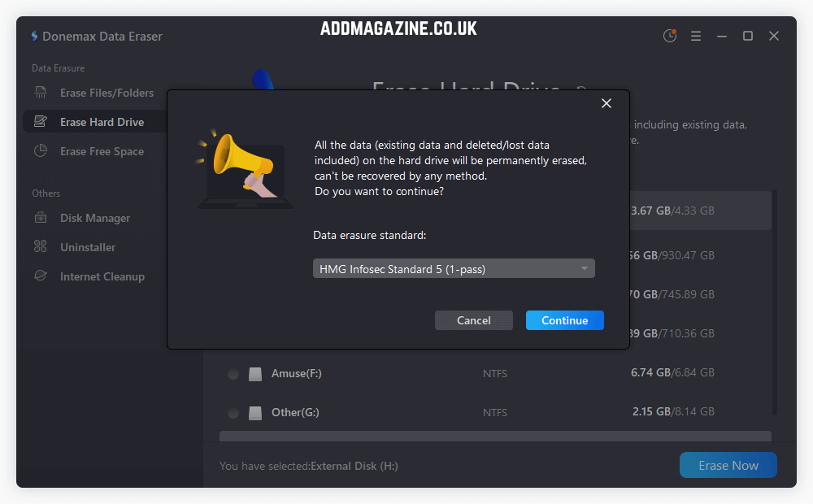Click the Erase Now button
Screen dimensions: 813x504
(728, 465)
